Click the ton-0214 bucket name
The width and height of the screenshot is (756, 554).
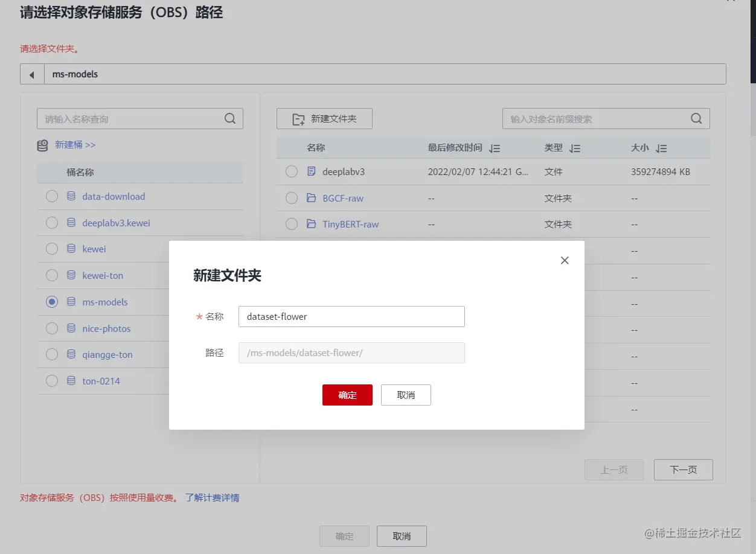point(101,381)
